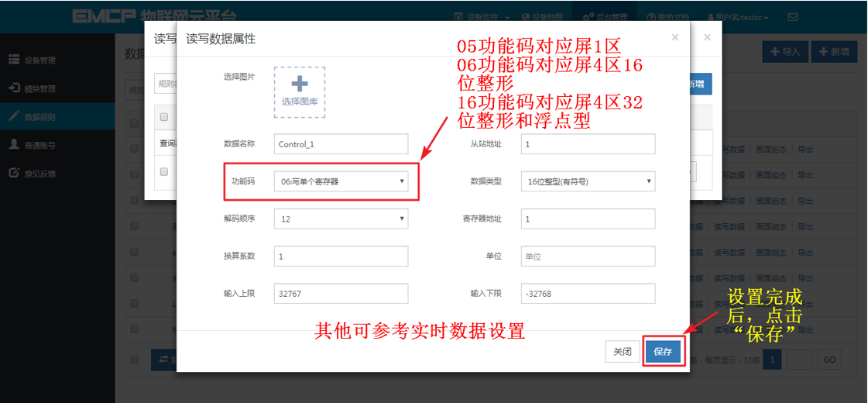The height and width of the screenshot is (403, 868).
Task: Open 后台管理 tab in top navigation
Action: (605, 17)
